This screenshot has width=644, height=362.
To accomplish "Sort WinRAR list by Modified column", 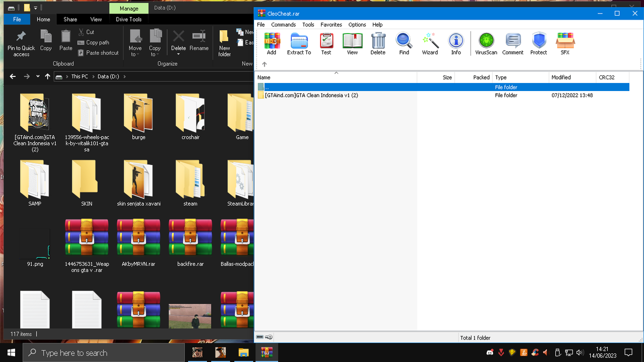I will click(x=573, y=77).
